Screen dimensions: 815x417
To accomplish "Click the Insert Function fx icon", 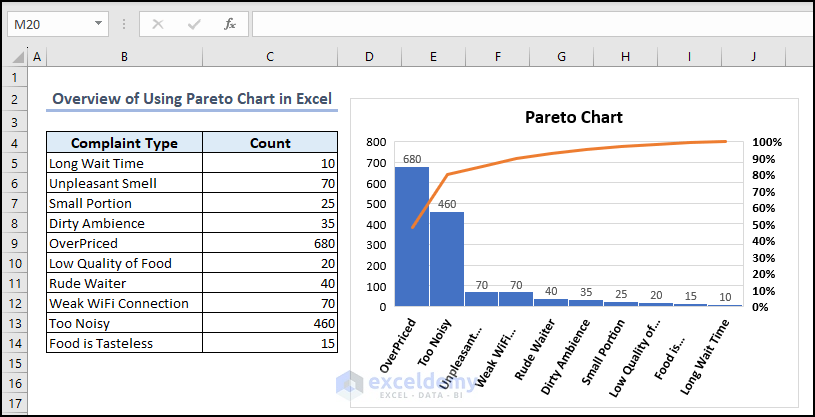I will point(230,23).
